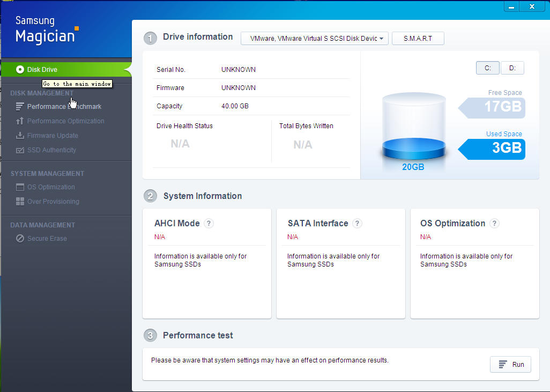Screen dimensions: 550x392
Task: Click the SATA Interface help question icon
Action: 358,224
